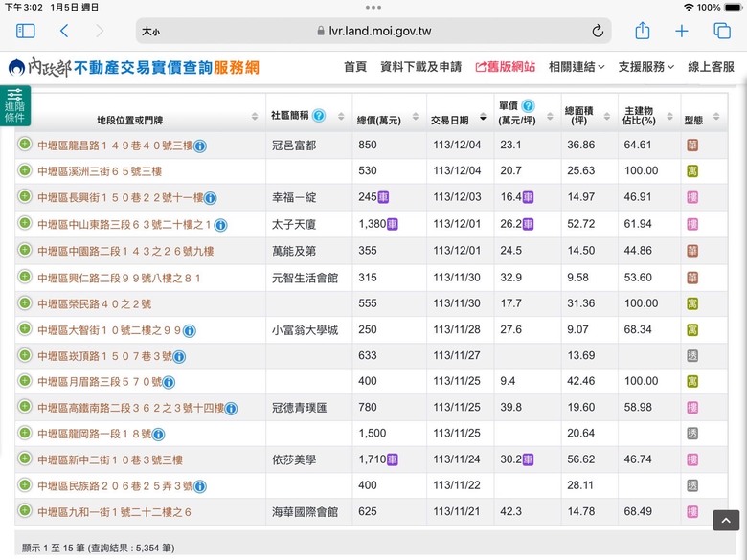747x560 pixels.
Task: Click the 內政部不動產交易實價查詢服務網 logo
Action: [x=133, y=68]
